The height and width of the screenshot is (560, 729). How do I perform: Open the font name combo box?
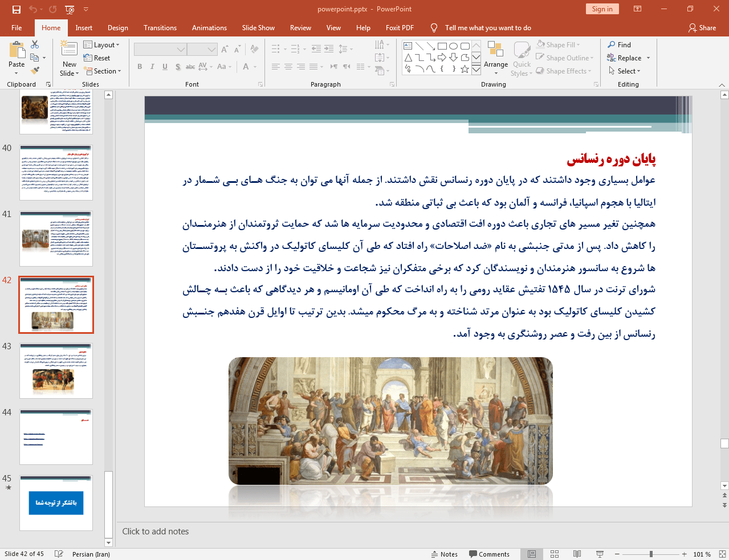click(160, 50)
